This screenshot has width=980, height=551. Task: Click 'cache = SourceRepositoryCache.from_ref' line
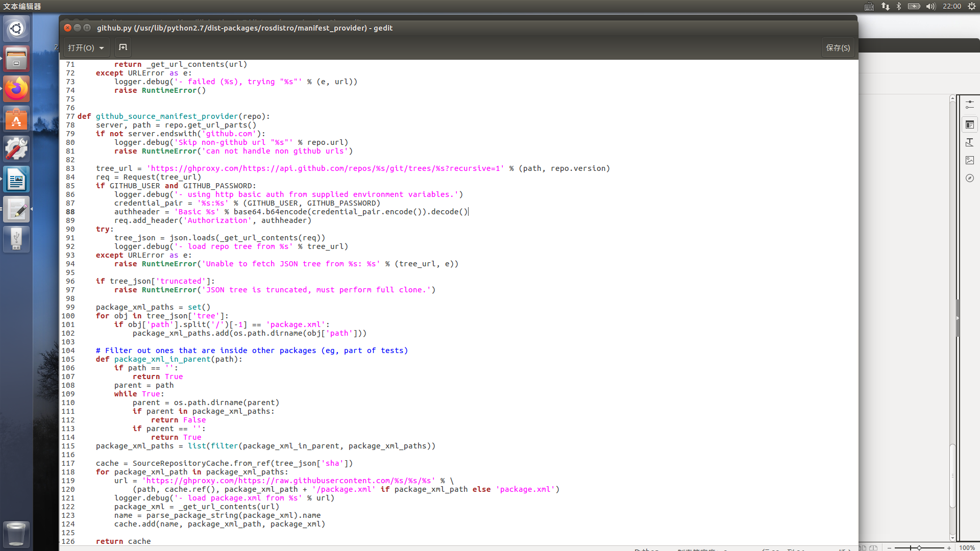pyautogui.click(x=225, y=463)
